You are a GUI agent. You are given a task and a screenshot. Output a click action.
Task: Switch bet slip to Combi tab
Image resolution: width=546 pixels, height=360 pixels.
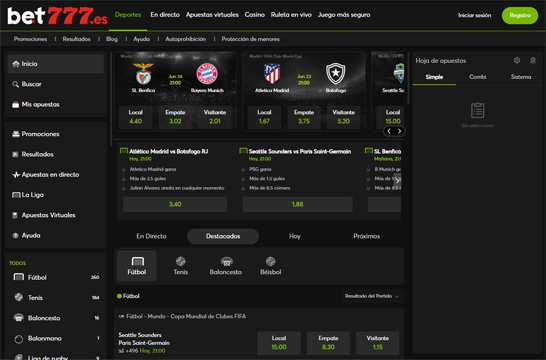tap(477, 77)
